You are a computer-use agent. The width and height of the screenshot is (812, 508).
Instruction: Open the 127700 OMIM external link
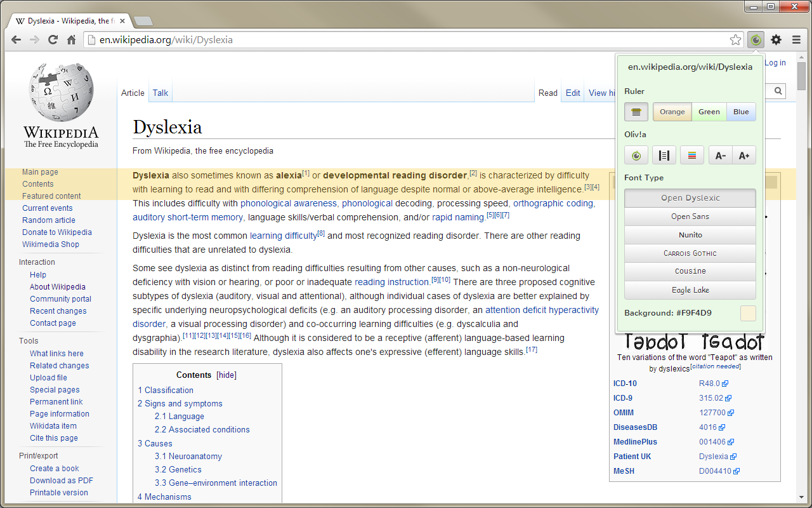pos(716,413)
